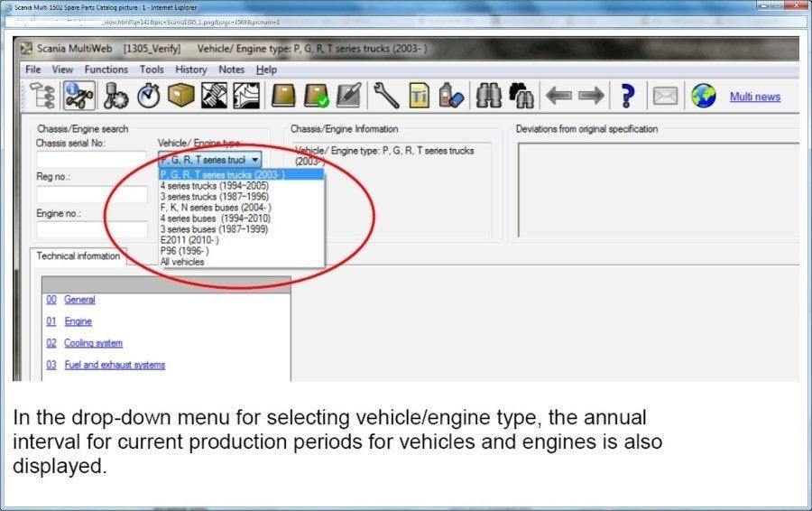812x511 pixels.
Task: Go forward with the right arrow
Action: (591, 96)
